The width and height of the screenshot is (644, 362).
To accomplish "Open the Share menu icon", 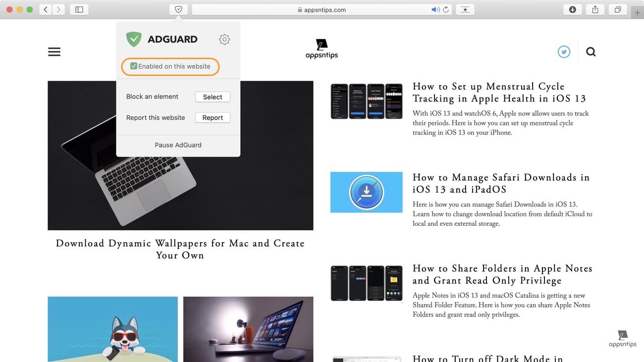I will click(x=595, y=9).
